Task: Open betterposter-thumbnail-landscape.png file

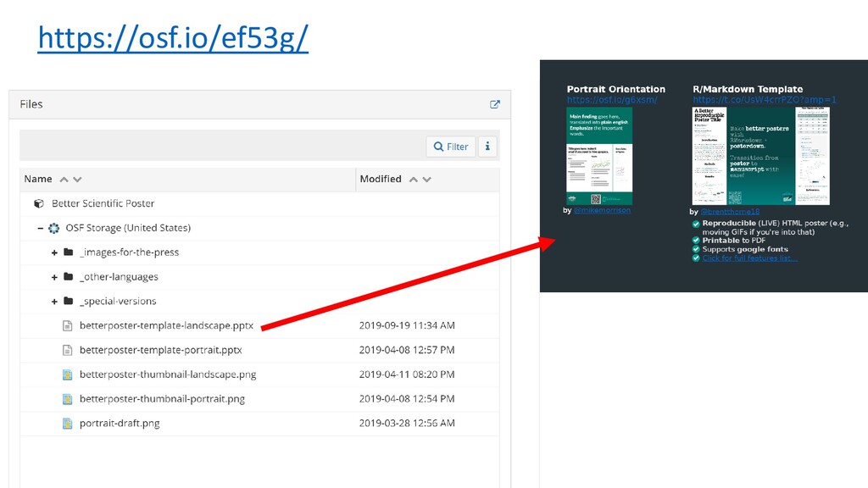Action: tap(168, 374)
